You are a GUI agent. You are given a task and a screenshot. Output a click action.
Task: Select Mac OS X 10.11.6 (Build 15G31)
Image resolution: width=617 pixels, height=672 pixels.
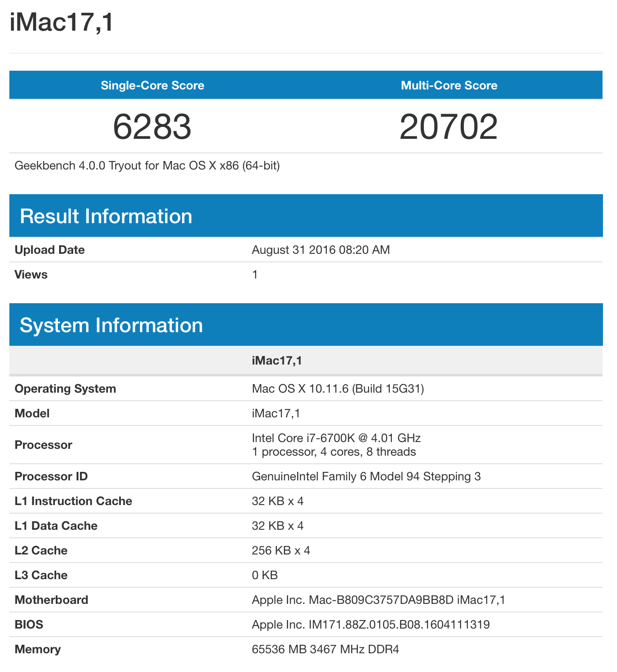pyautogui.click(x=338, y=388)
